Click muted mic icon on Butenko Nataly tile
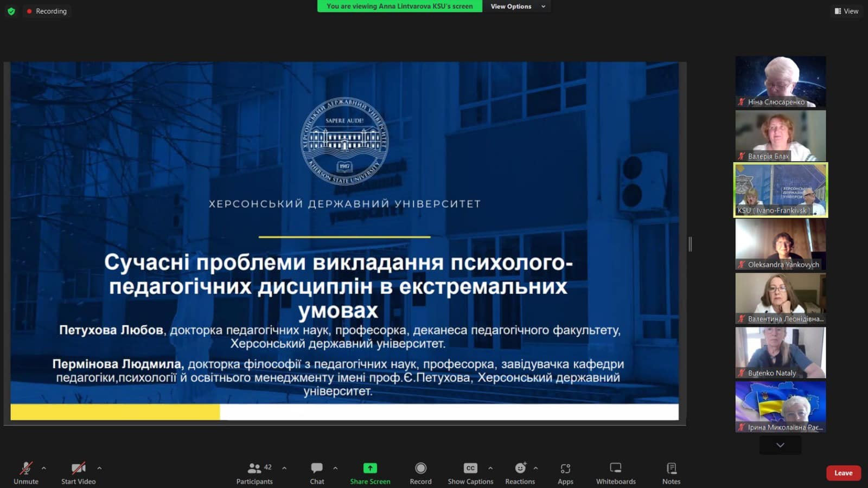This screenshot has width=868, height=488. 741,373
